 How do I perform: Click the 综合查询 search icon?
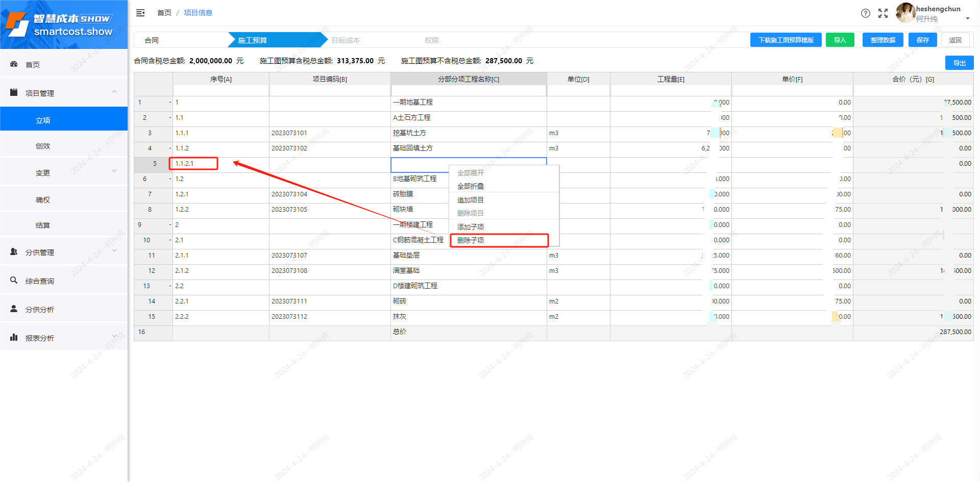point(14,281)
